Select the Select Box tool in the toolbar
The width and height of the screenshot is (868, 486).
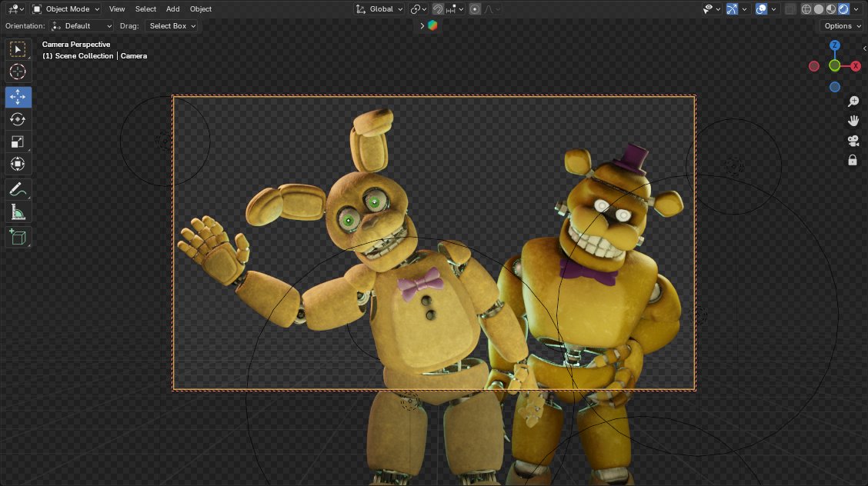(x=18, y=50)
